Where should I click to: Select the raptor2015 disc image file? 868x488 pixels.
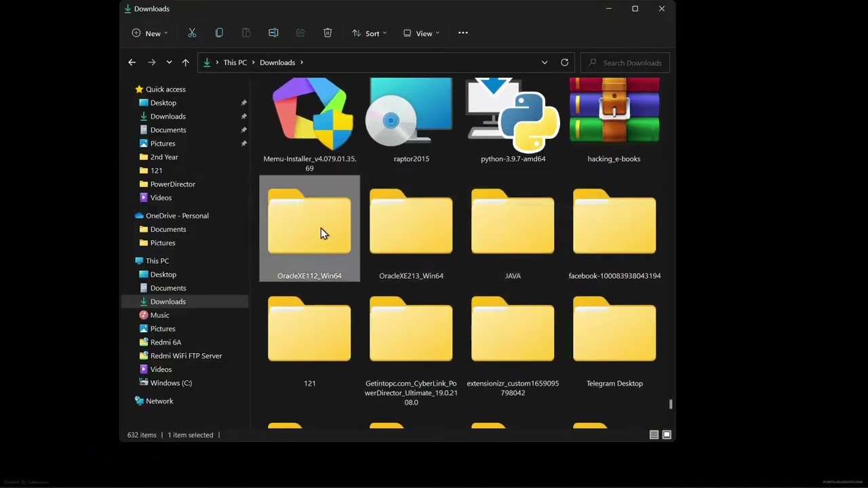(411, 121)
